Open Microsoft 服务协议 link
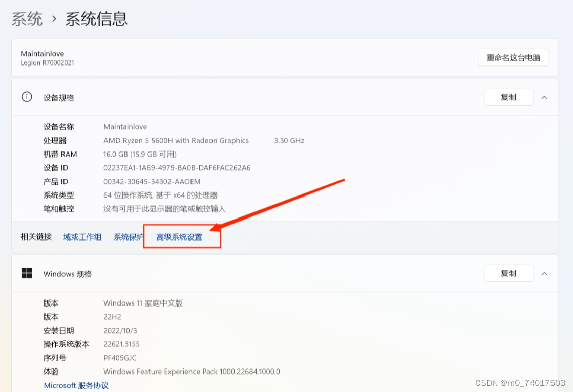Image resolution: width=573 pixels, height=392 pixels. pyautogui.click(x=76, y=385)
